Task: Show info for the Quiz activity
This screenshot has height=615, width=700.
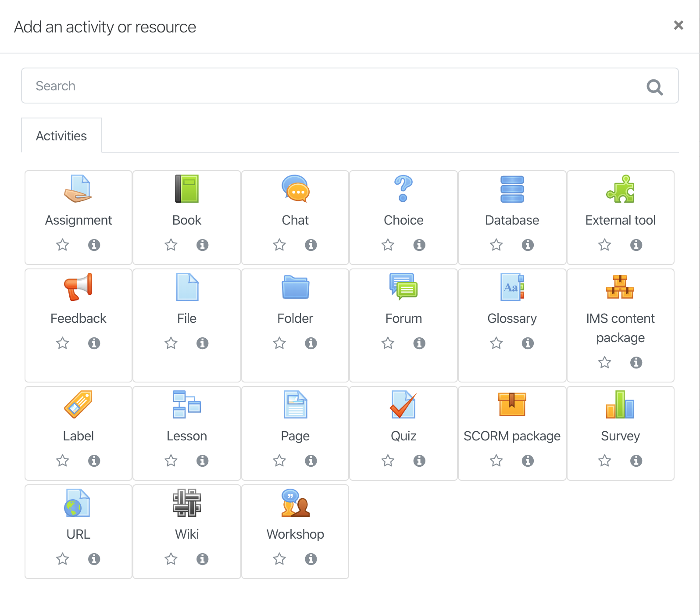Action: click(x=419, y=461)
